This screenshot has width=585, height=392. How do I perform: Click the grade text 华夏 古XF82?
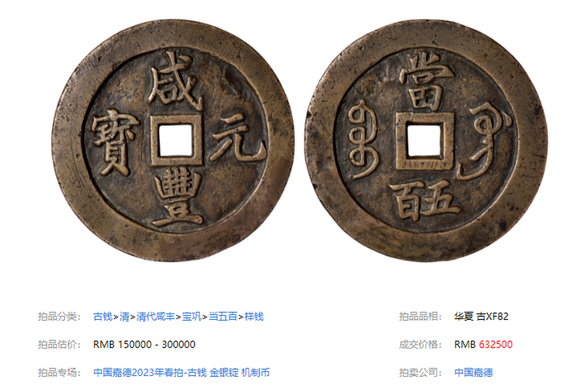(481, 316)
